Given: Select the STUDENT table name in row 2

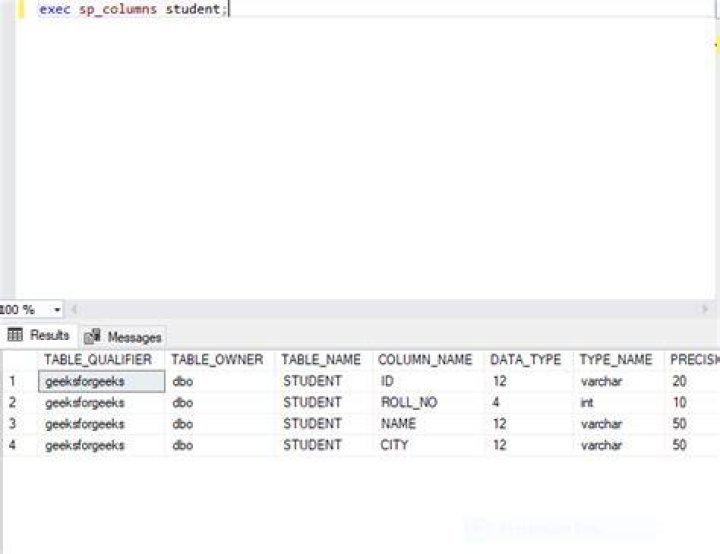Looking at the screenshot, I should click(324, 403).
